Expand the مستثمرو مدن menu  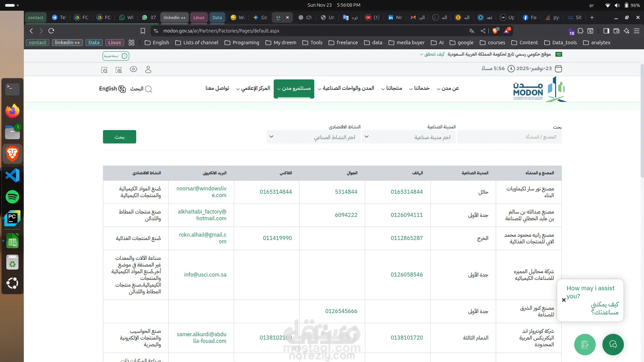coord(294,89)
